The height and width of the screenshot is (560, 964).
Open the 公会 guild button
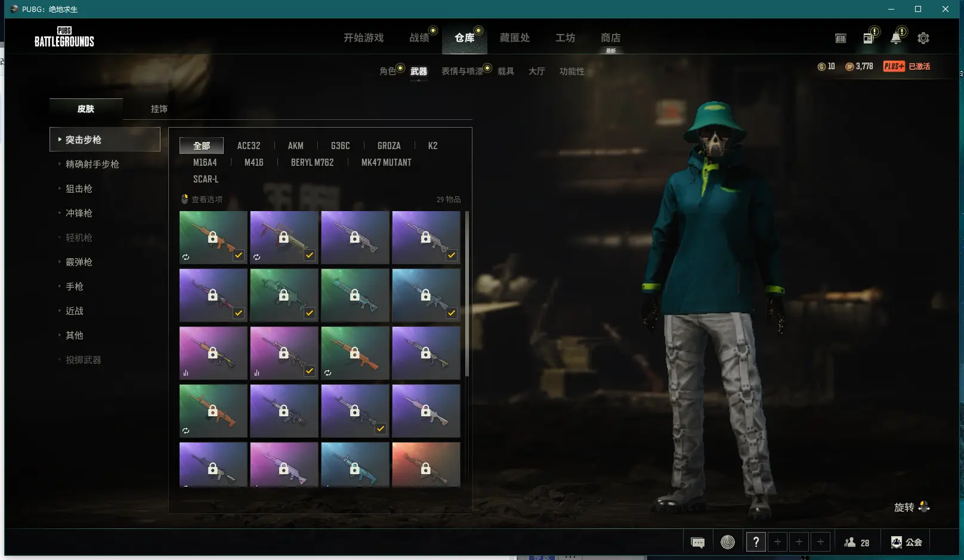point(907,542)
